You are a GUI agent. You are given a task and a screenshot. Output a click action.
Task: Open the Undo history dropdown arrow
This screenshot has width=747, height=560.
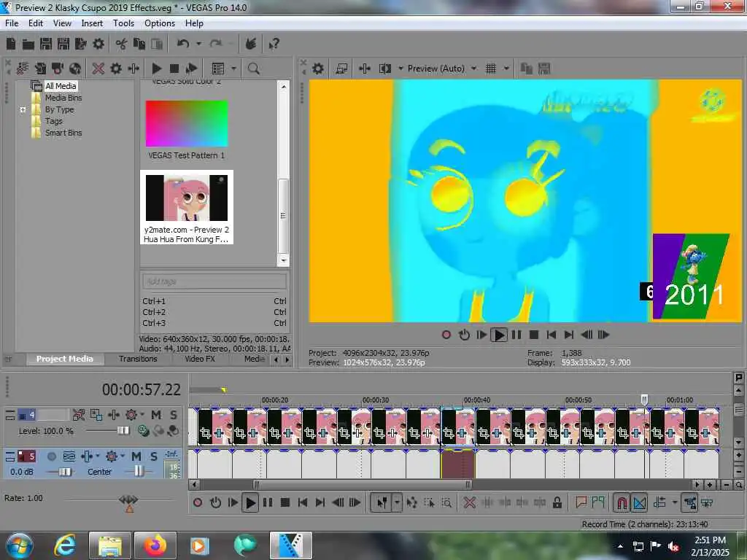pyautogui.click(x=198, y=44)
